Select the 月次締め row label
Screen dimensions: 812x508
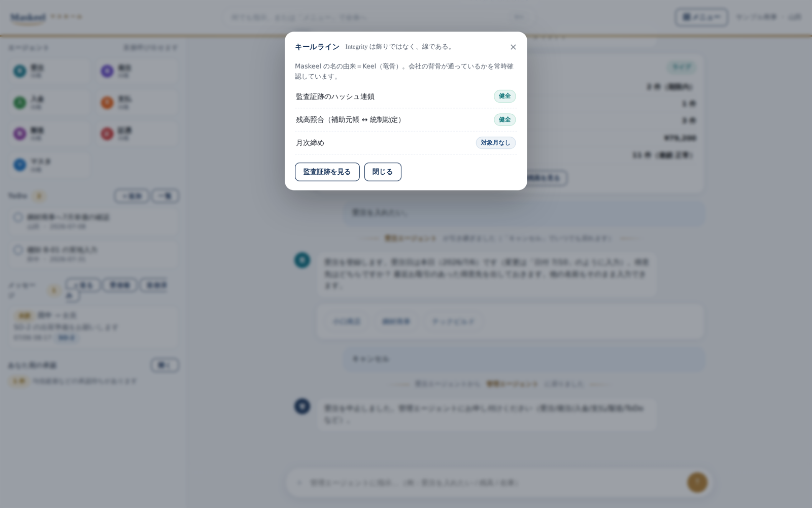[310, 143]
